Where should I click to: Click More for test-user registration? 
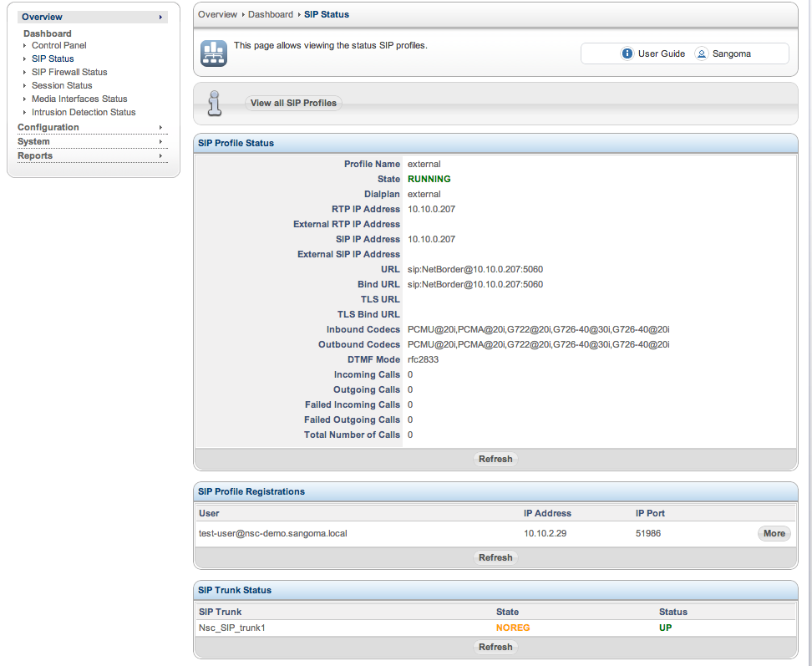click(x=774, y=533)
